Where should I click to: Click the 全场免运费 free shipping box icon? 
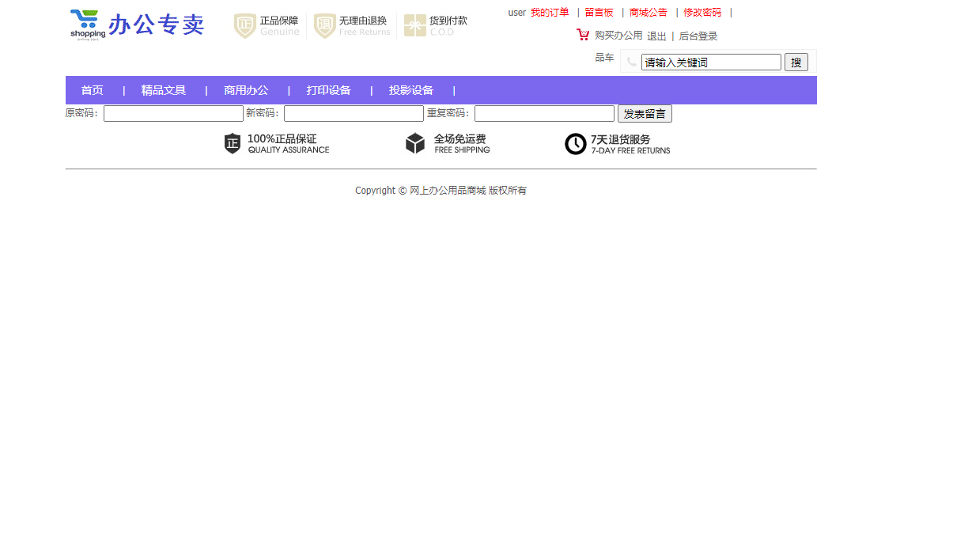[415, 143]
